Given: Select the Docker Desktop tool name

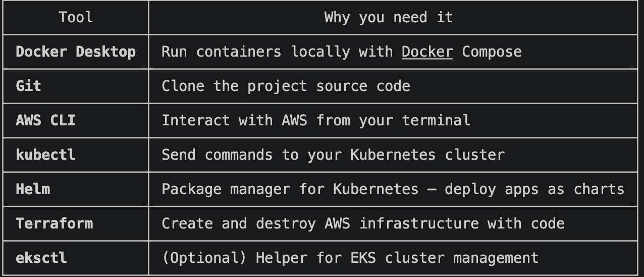Looking at the screenshot, I should pos(76,52).
